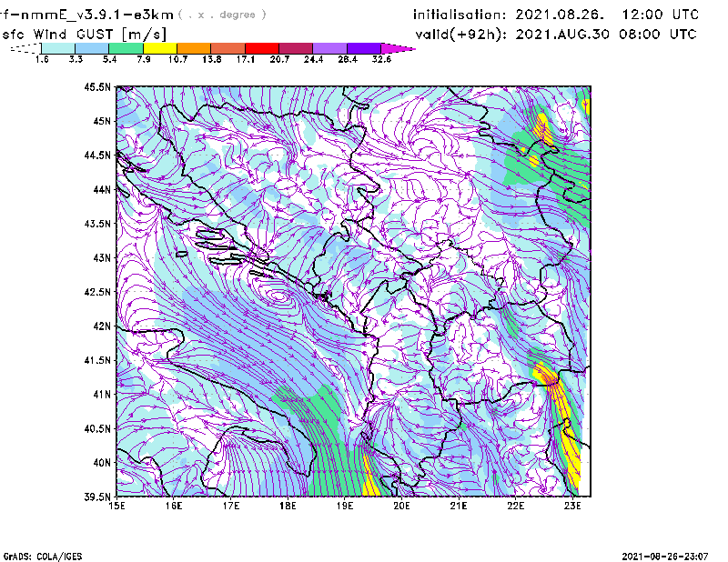Click the streamline vortex centre near 42.5N 18E
This screenshot has width=728, height=562.
coord(278,296)
